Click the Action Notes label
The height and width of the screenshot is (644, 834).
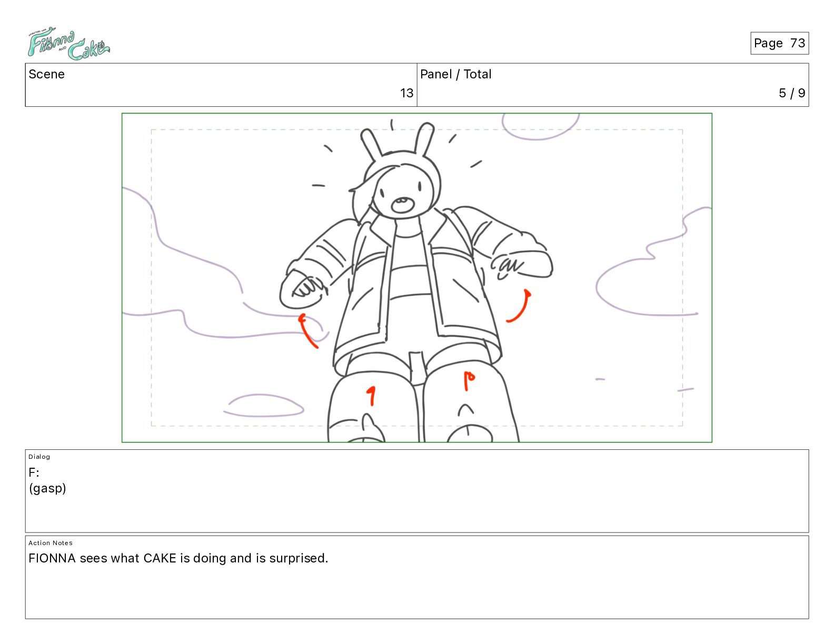[51, 543]
